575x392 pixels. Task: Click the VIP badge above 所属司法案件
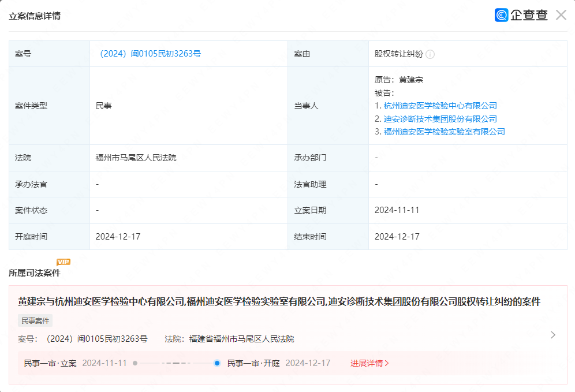coord(64,262)
